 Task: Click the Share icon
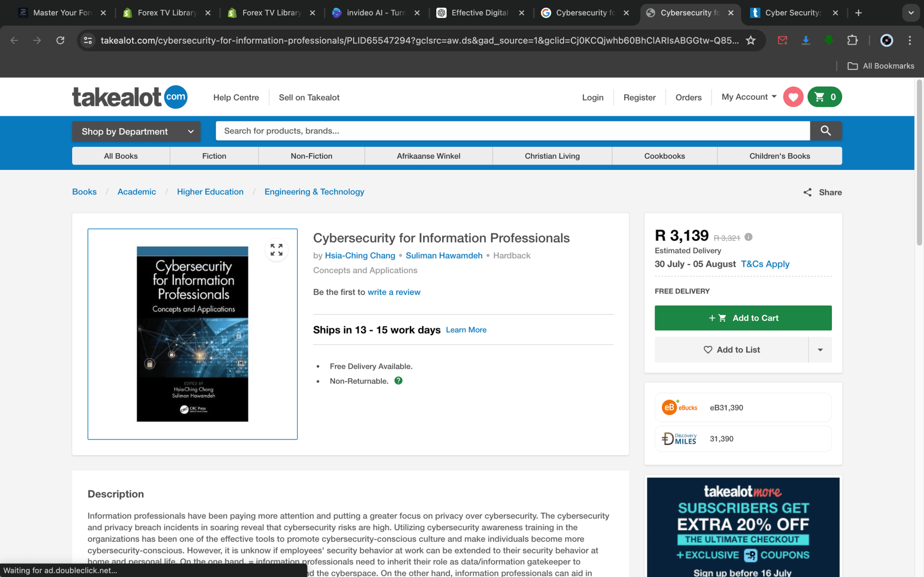pyautogui.click(x=807, y=192)
